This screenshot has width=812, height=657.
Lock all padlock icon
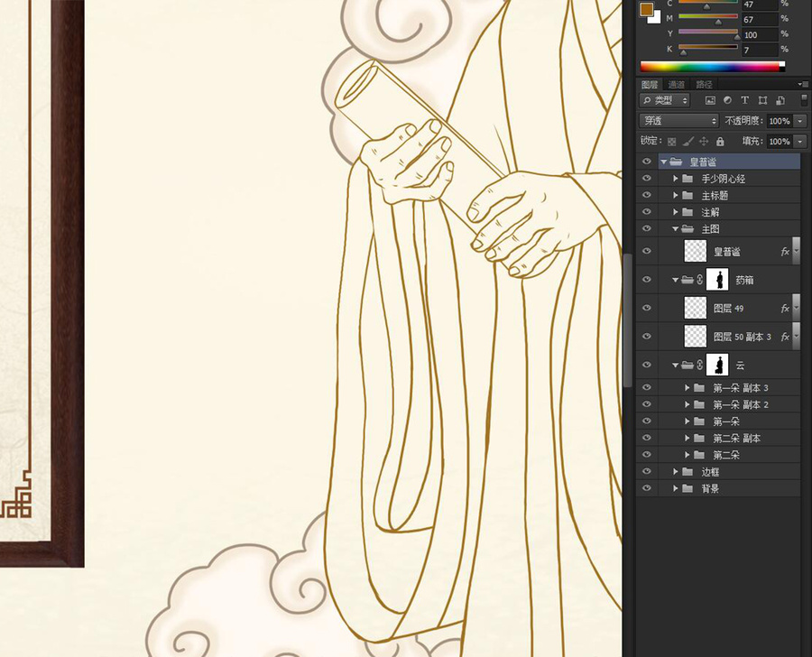pos(720,142)
